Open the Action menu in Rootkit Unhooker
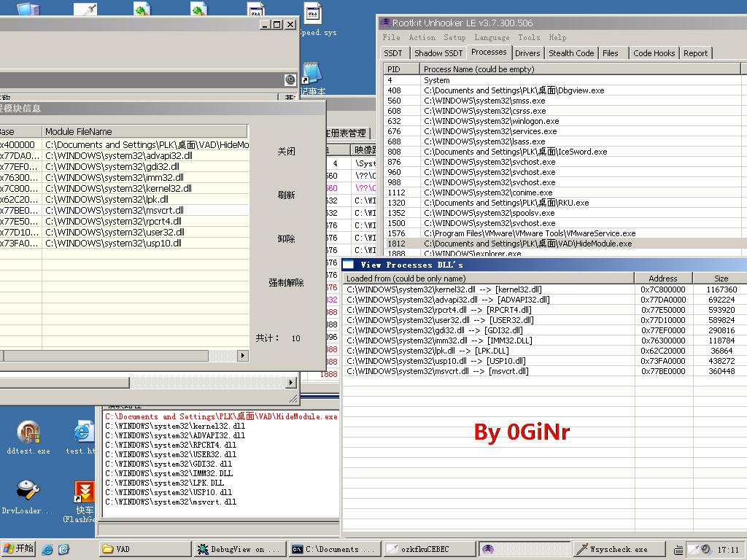Viewport: 747px width, 560px height. click(422, 37)
